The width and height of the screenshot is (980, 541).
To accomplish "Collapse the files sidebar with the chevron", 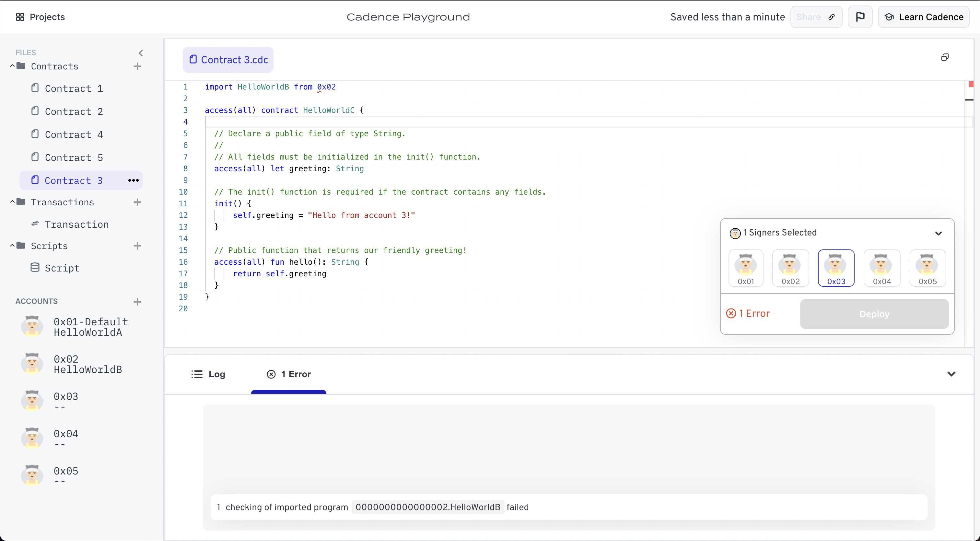I will click(141, 53).
